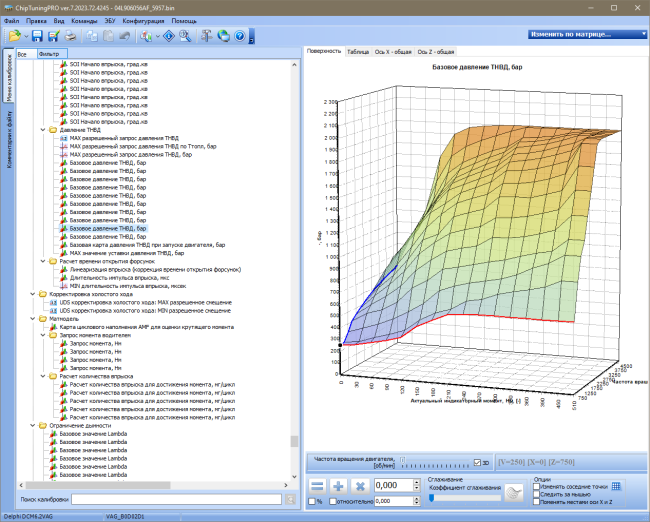Screen dimensions: 650x522
Task: Click the Поиск калибровки input field
Action: pyautogui.click(x=176, y=500)
